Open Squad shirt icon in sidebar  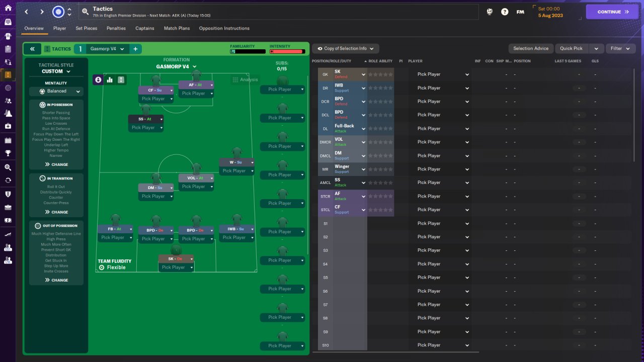coord(8,36)
